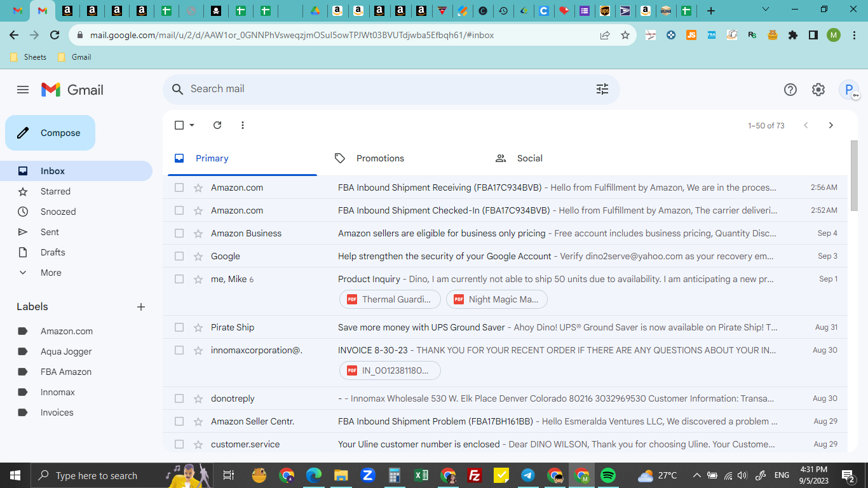Select the Amazon Business email checkbox
Screen dimensions: 868x488
pyautogui.click(x=179, y=233)
